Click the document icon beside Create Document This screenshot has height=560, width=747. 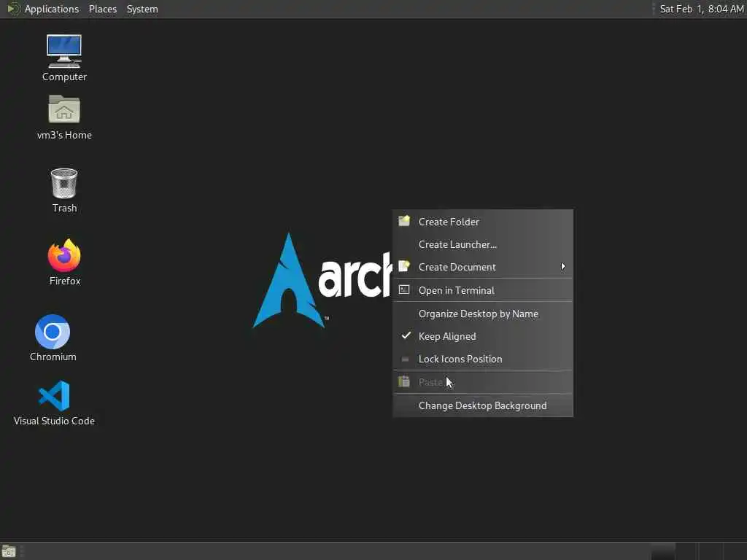(x=404, y=266)
